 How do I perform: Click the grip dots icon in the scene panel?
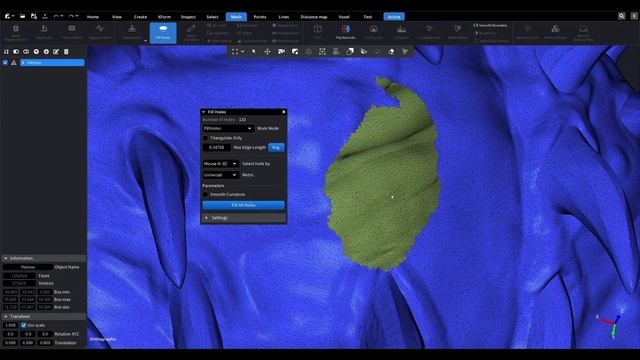pyautogui.click(x=6, y=51)
